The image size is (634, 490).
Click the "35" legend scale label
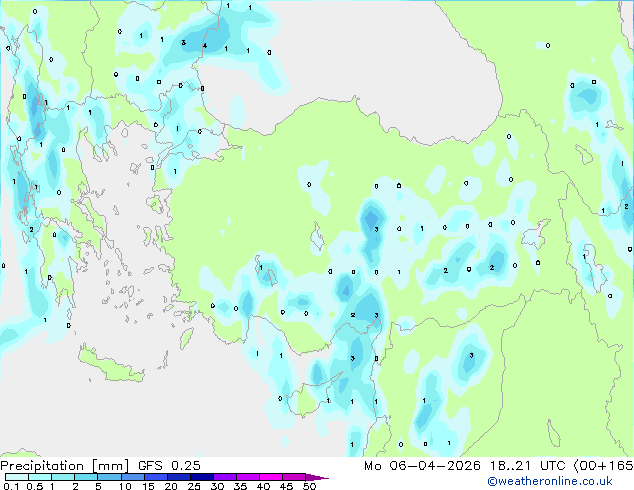click(x=240, y=486)
